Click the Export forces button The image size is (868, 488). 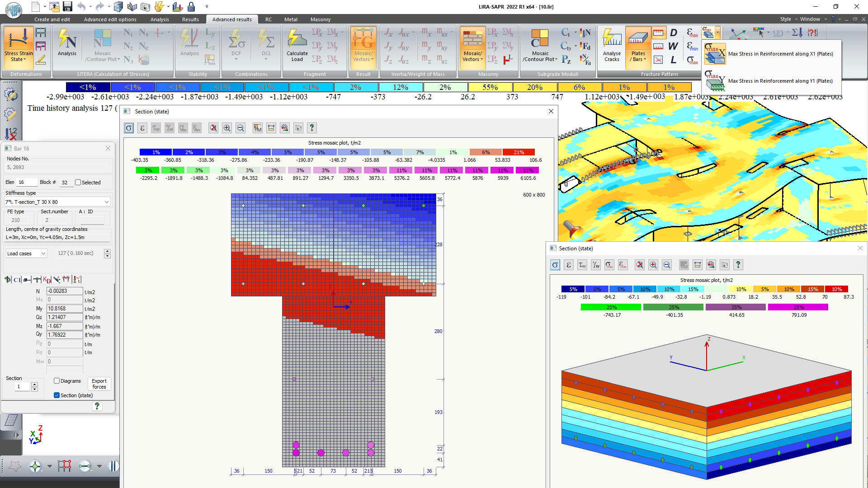[99, 384]
